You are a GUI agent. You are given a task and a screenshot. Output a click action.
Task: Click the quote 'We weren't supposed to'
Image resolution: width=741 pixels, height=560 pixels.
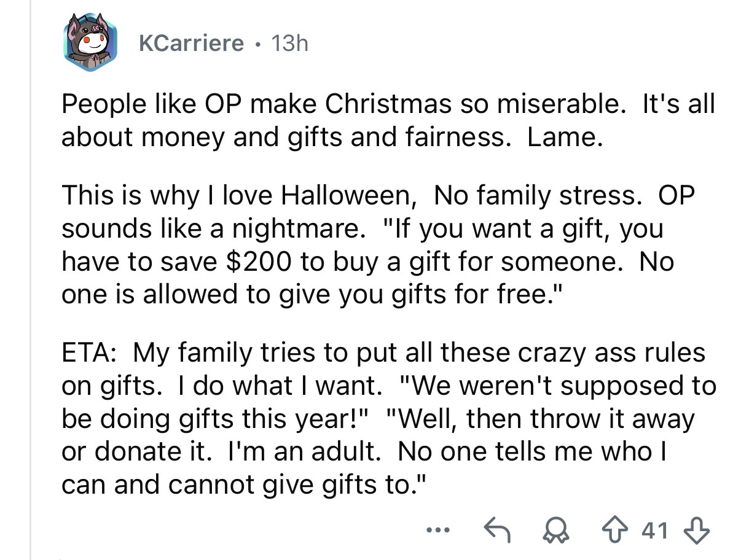tap(556, 386)
